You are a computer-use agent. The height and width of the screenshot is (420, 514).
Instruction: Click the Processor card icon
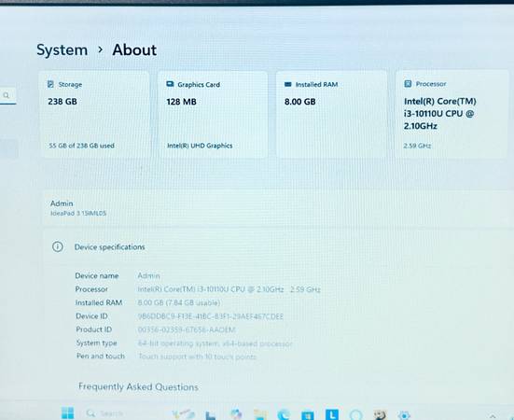408,84
